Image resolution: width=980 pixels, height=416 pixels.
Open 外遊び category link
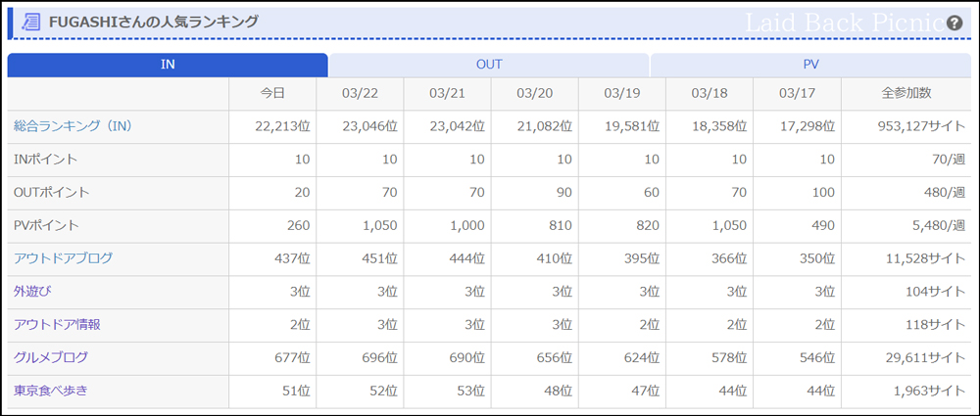coord(33,291)
